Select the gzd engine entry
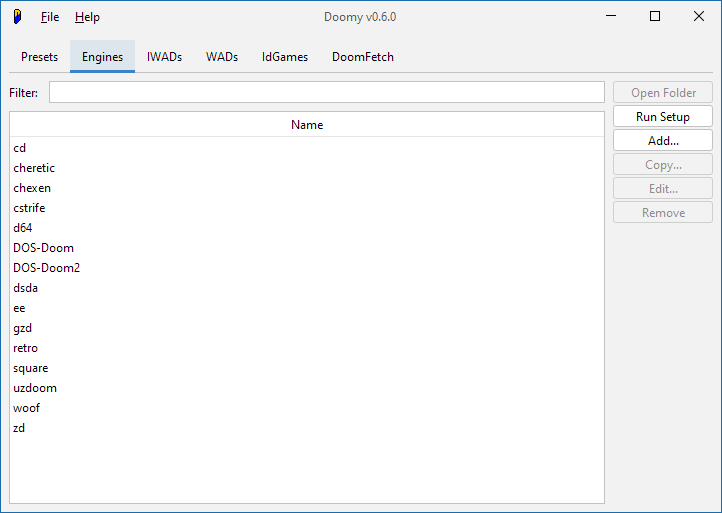Image resolution: width=722 pixels, height=513 pixels. 23,328
